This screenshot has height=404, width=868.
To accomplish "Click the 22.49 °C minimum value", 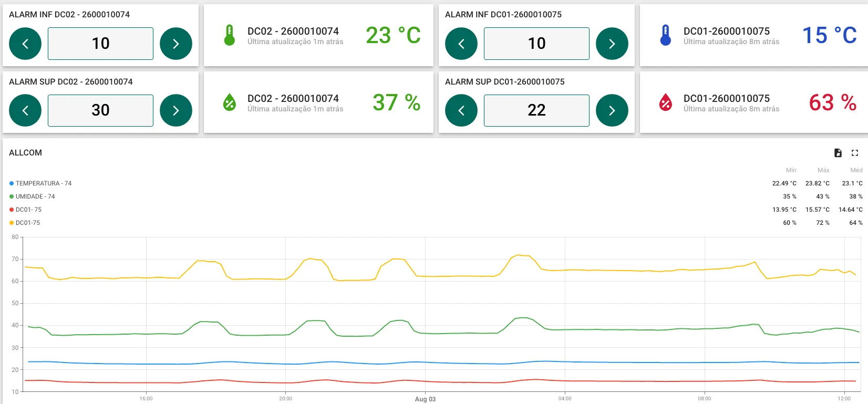I will pyautogui.click(x=784, y=183).
